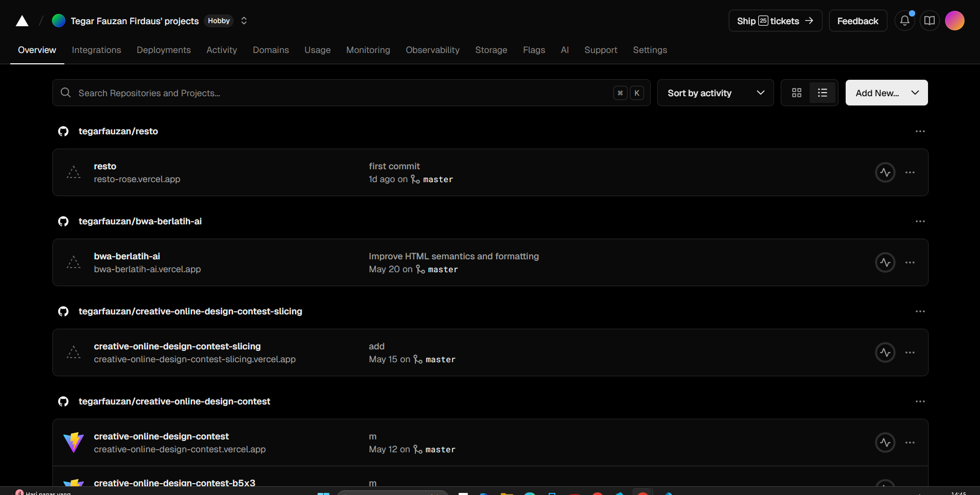This screenshot has width=980, height=495.
Task: Visit creative-online-design-contest.vercel.app
Action: coord(180,449)
